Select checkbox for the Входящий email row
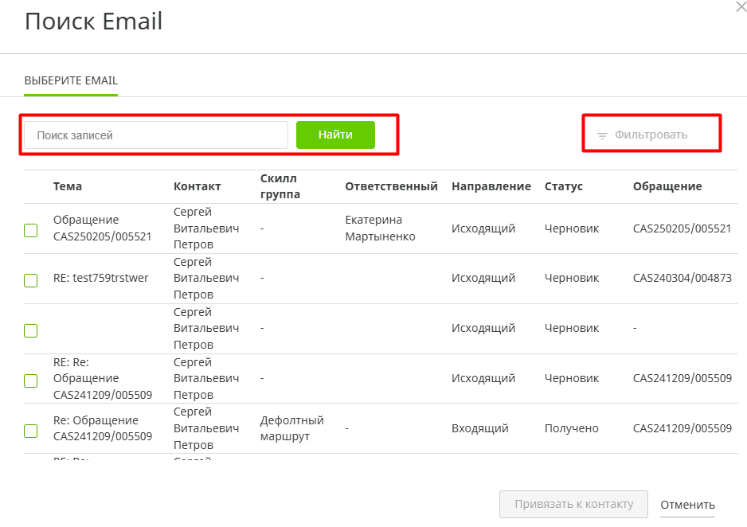The height and width of the screenshot is (527, 747). pos(31,430)
